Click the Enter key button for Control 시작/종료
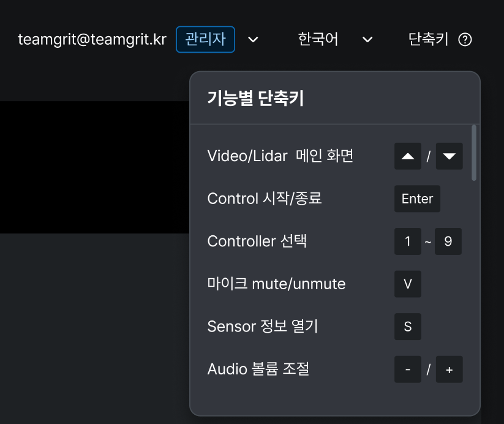This screenshot has height=424, width=504. coord(417,199)
